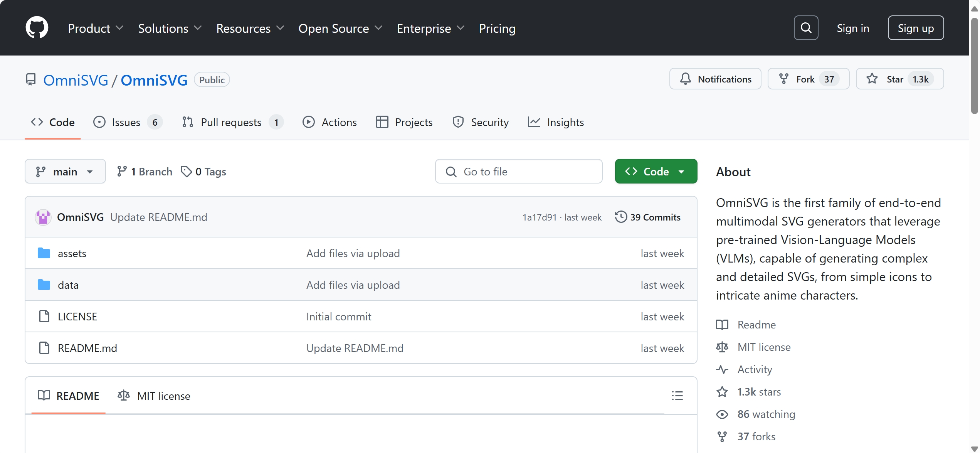
Task: Toggle Notifications bell for this repo
Action: (715, 79)
